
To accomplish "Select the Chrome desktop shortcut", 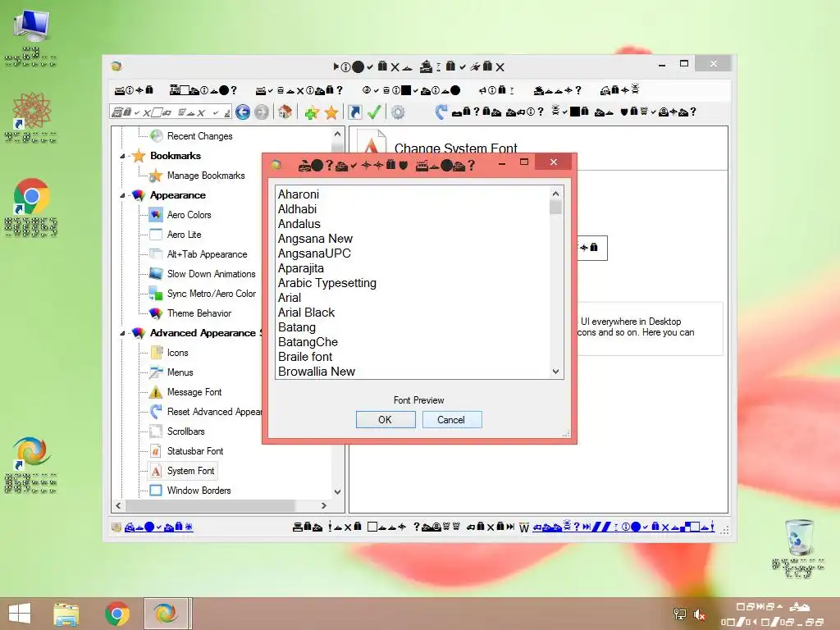I will tap(31, 207).
